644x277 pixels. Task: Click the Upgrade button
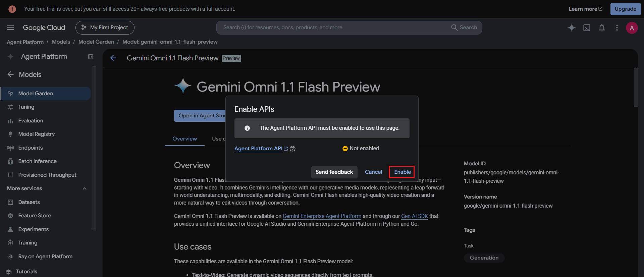coord(625,9)
